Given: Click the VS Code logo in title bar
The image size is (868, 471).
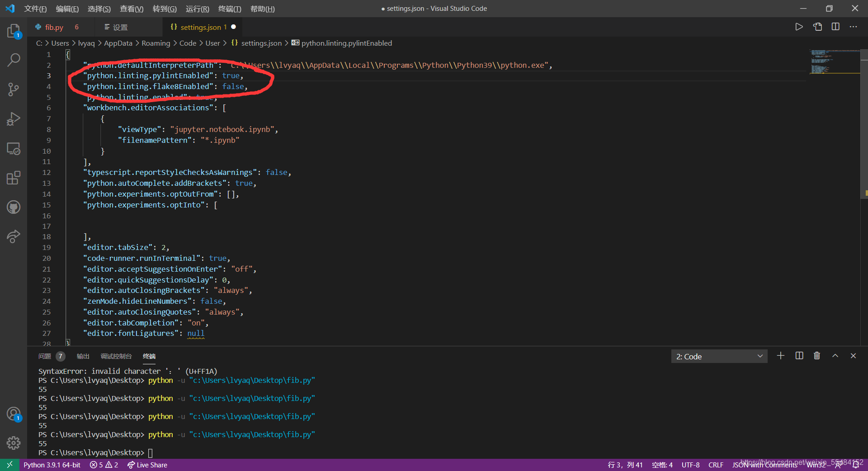Looking at the screenshot, I should 10,9.
